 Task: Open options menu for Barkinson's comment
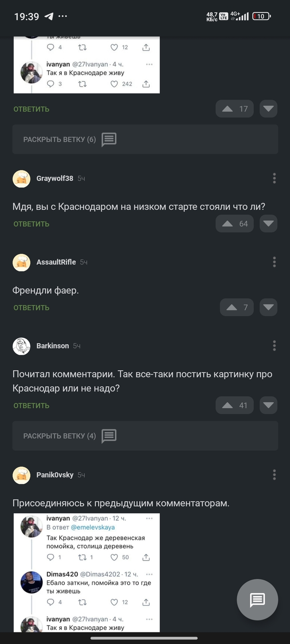tap(274, 346)
